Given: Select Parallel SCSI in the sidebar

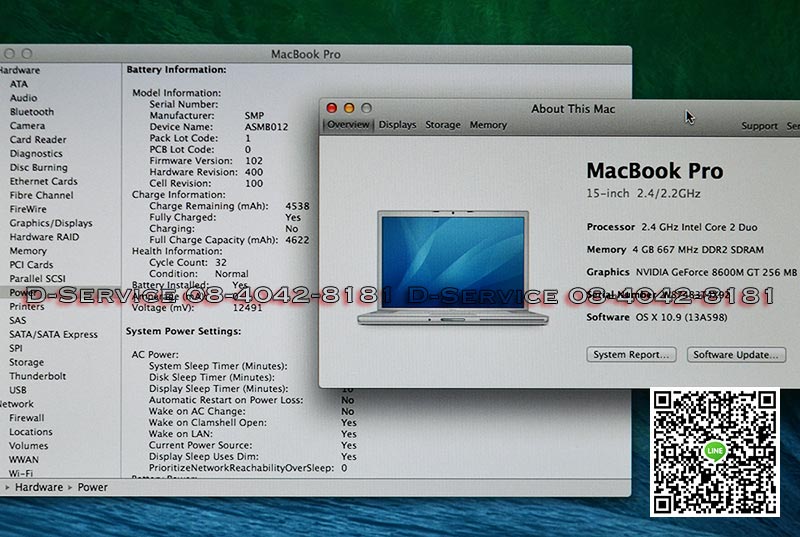Looking at the screenshot, I should 38,278.
